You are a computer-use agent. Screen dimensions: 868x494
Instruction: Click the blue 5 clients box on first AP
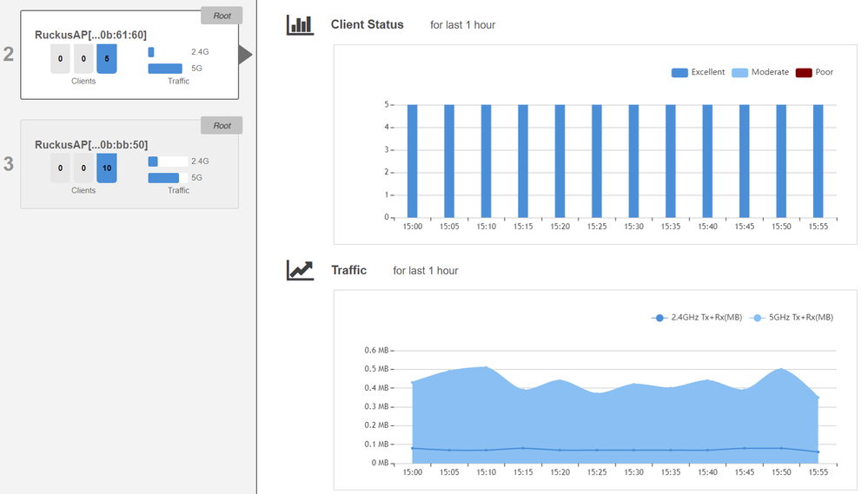106,59
